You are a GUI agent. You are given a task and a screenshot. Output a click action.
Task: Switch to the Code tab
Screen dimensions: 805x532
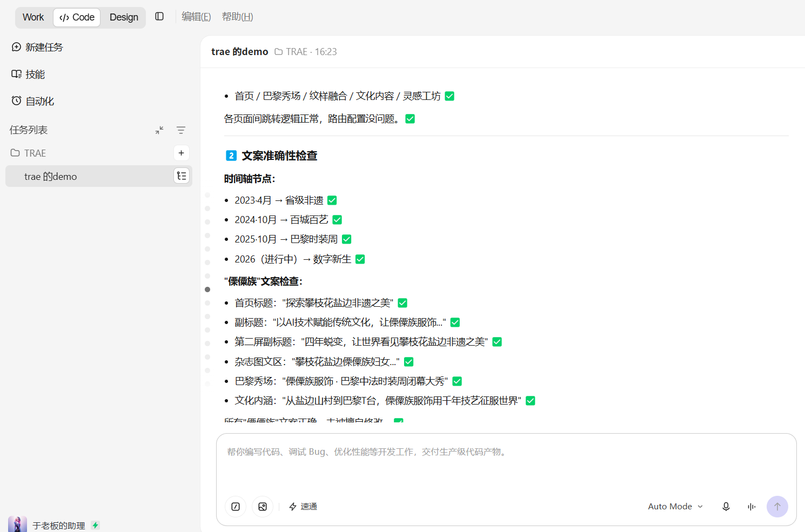click(77, 17)
